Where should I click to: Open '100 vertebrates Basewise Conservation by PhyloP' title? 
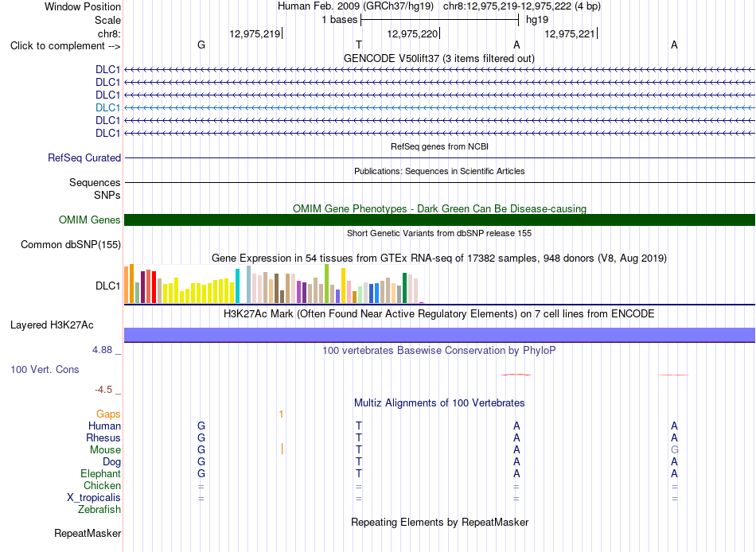point(438,351)
